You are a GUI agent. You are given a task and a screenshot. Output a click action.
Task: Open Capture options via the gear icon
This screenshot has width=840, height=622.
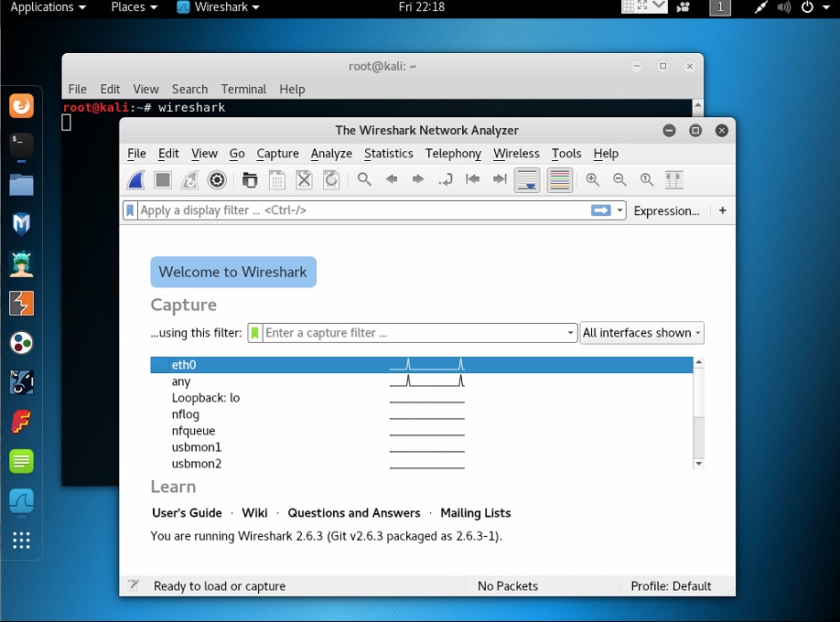click(217, 179)
